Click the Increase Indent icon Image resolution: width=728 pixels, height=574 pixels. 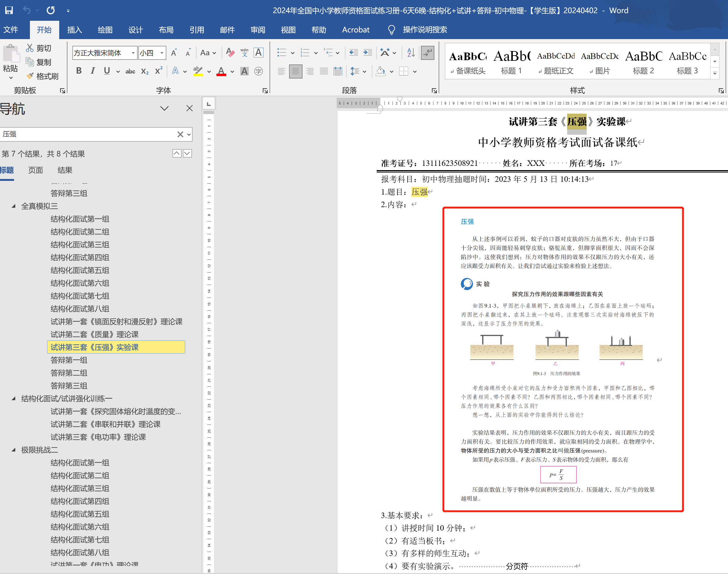(368, 53)
